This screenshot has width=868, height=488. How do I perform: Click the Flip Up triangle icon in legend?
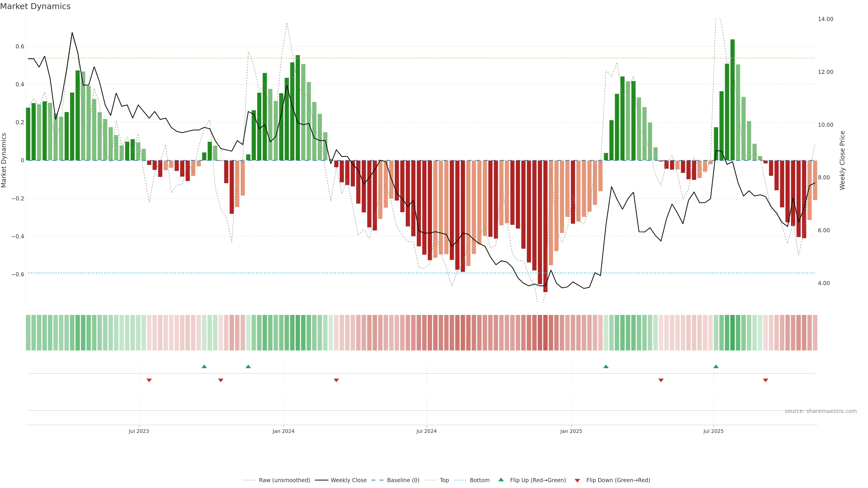pos(501,480)
